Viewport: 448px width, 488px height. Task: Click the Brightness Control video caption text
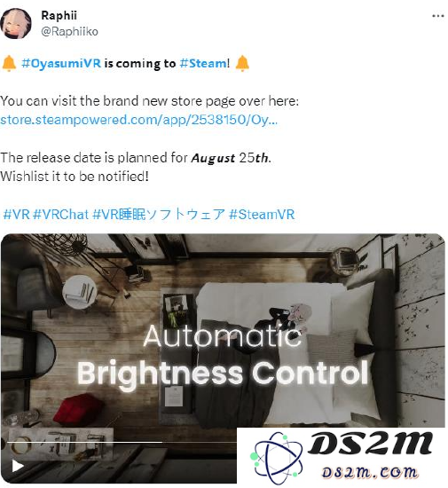[223, 373]
